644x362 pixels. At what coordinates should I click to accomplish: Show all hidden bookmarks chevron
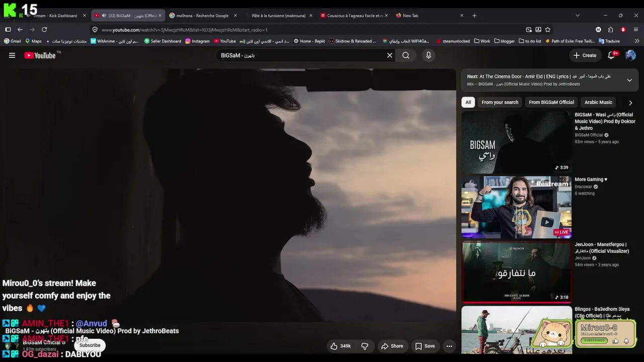(x=637, y=41)
